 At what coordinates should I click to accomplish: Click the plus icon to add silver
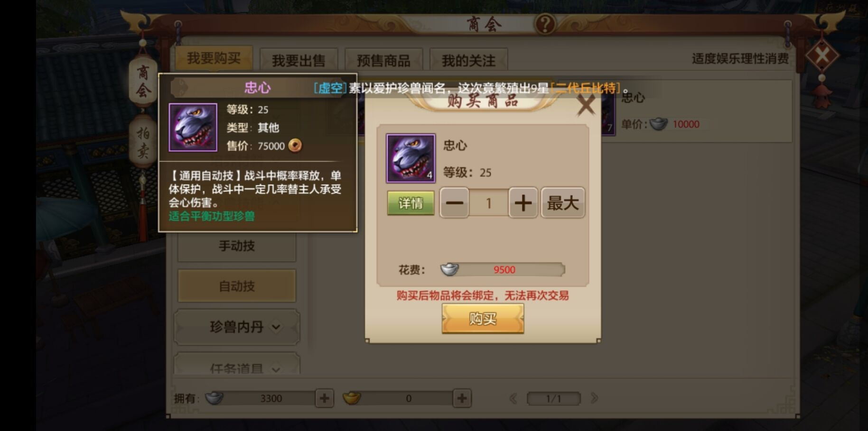(x=325, y=398)
